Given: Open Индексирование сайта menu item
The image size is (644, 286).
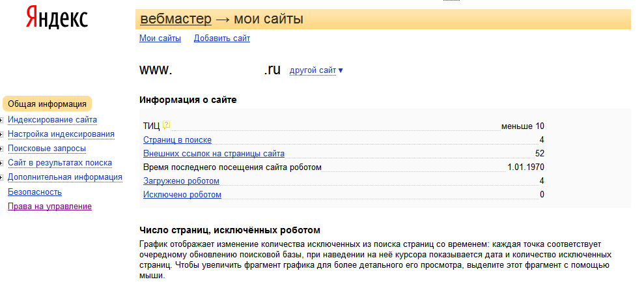Looking at the screenshot, I should (53, 120).
